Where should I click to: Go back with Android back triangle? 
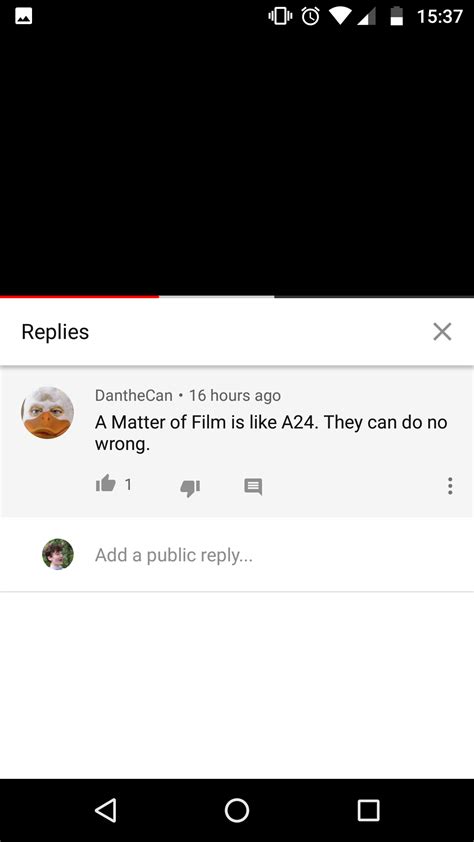coord(106,810)
